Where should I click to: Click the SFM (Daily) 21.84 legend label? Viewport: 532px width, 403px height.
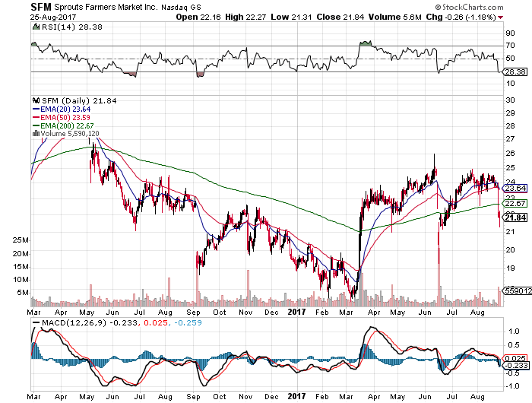click(x=79, y=101)
